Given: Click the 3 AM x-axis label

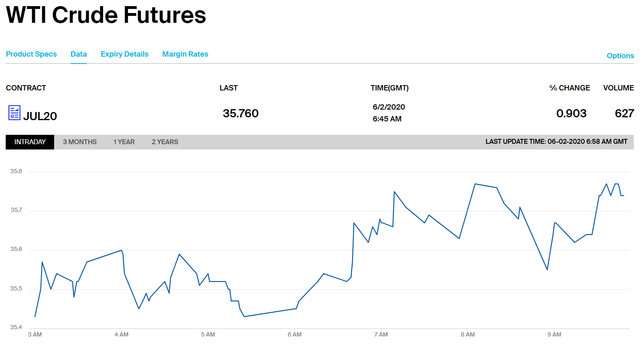Looking at the screenshot, I should pyautogui.click(x=35, y=334).
